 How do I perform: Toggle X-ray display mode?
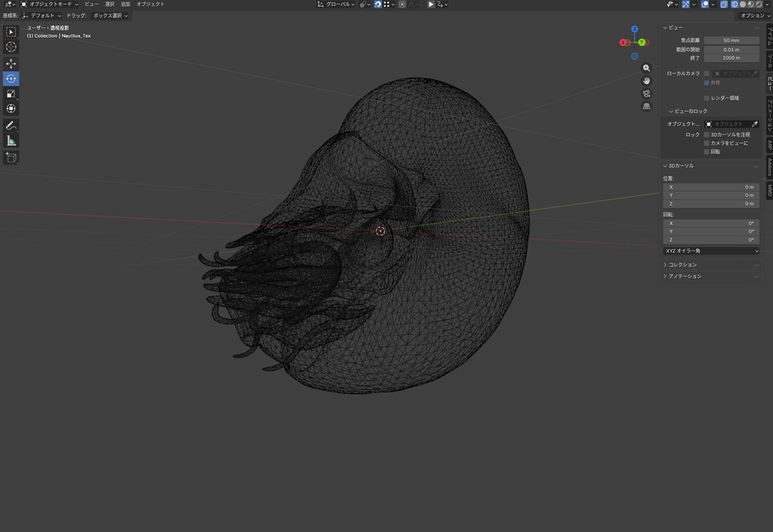(x=724, y=4)
